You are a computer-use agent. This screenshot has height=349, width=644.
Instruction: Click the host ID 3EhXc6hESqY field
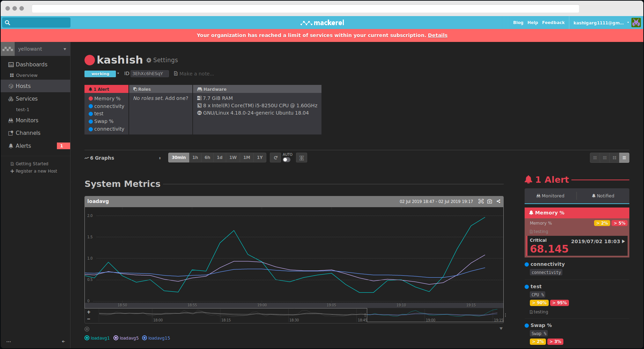pyautogui.click(x=150, y=74)
